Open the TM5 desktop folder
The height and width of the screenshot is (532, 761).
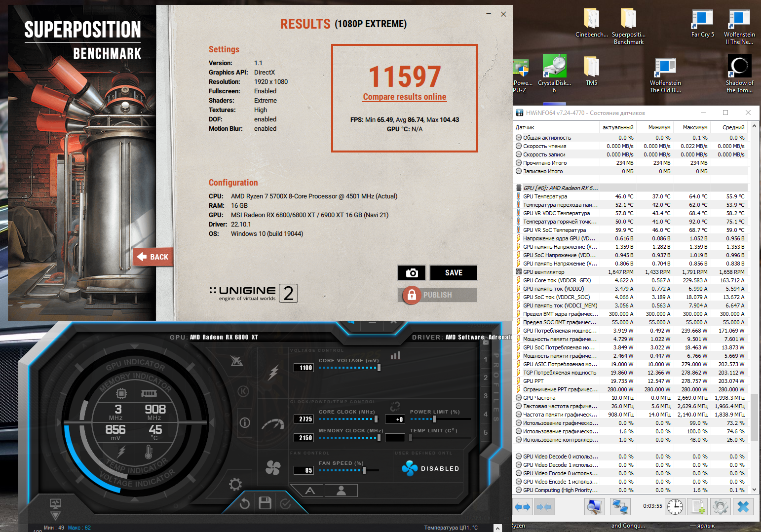[591, 71]
